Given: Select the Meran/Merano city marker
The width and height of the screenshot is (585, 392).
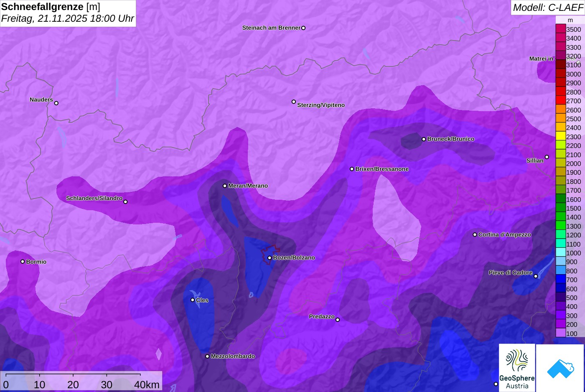Looking at the screenshot, I should (225, 186).
